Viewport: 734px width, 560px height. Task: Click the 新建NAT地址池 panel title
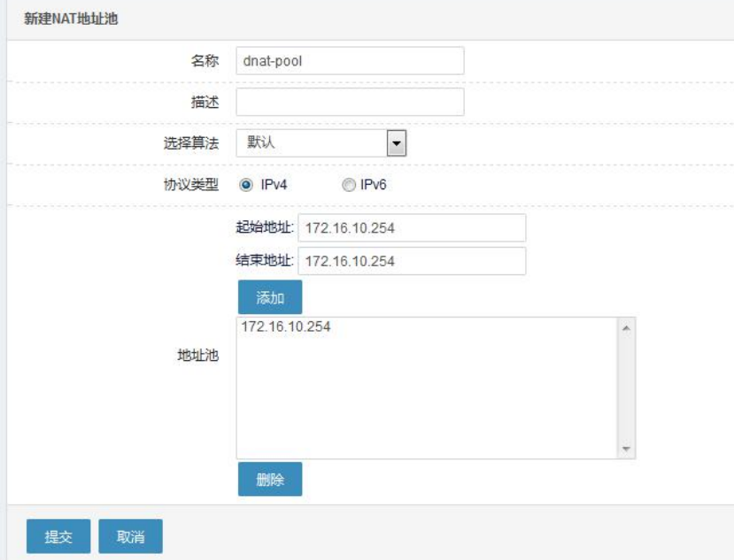(71, 19)
